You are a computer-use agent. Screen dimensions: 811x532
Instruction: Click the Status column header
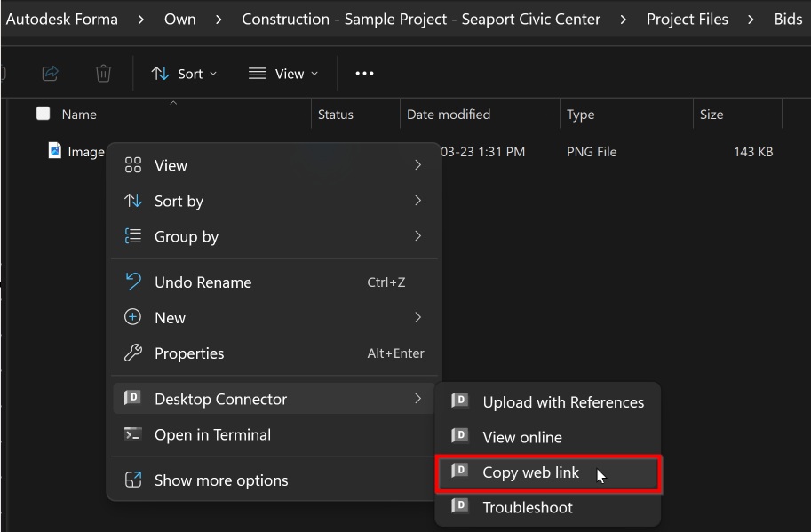pyautogui.click(x=336, y=115)
